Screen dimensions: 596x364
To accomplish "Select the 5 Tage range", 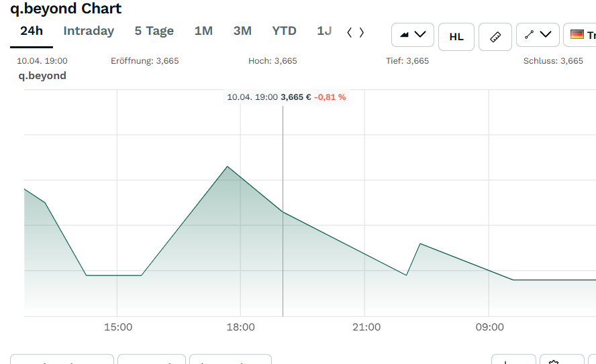I will [x=154, y=31].
